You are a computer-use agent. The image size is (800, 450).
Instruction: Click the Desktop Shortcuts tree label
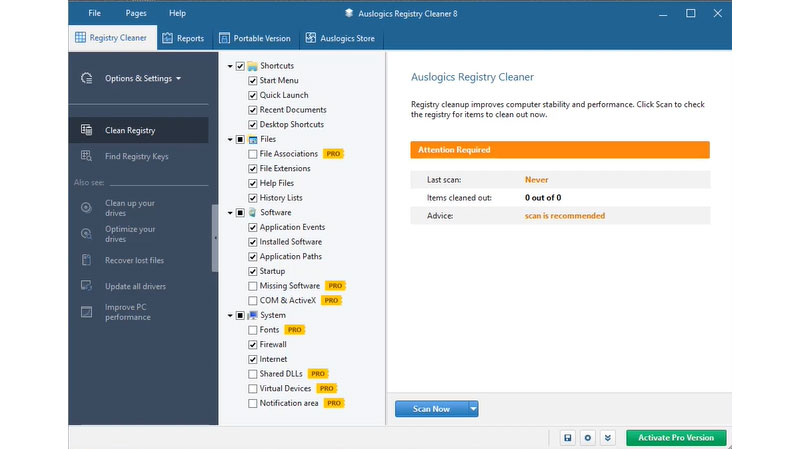292,124
